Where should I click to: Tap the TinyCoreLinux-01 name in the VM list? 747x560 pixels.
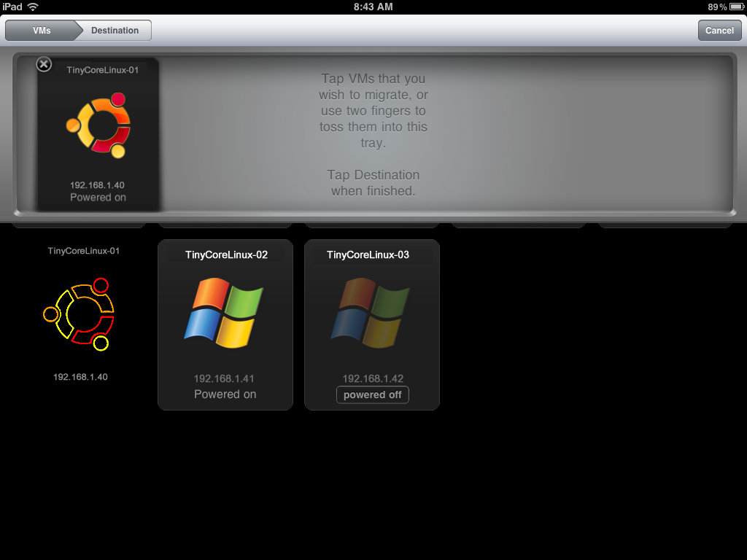(x=83, y=251)
